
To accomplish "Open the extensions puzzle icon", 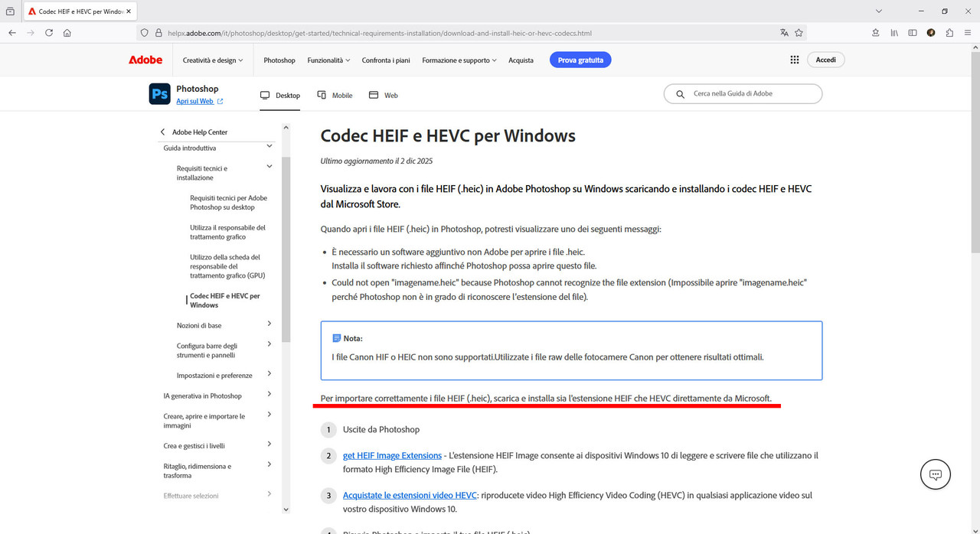I will tap(949, 33).
